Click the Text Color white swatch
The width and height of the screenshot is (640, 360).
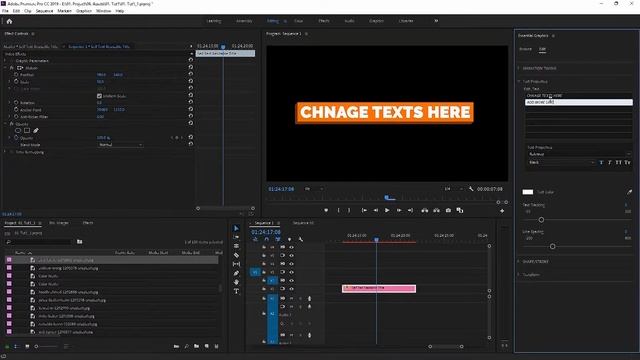[528, 192]
